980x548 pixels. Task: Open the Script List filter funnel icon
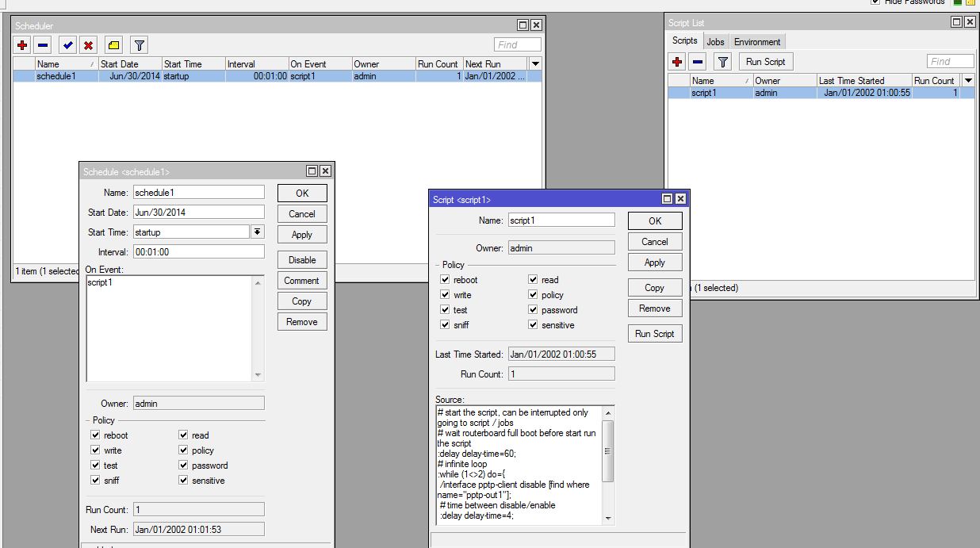coord(722,61)
